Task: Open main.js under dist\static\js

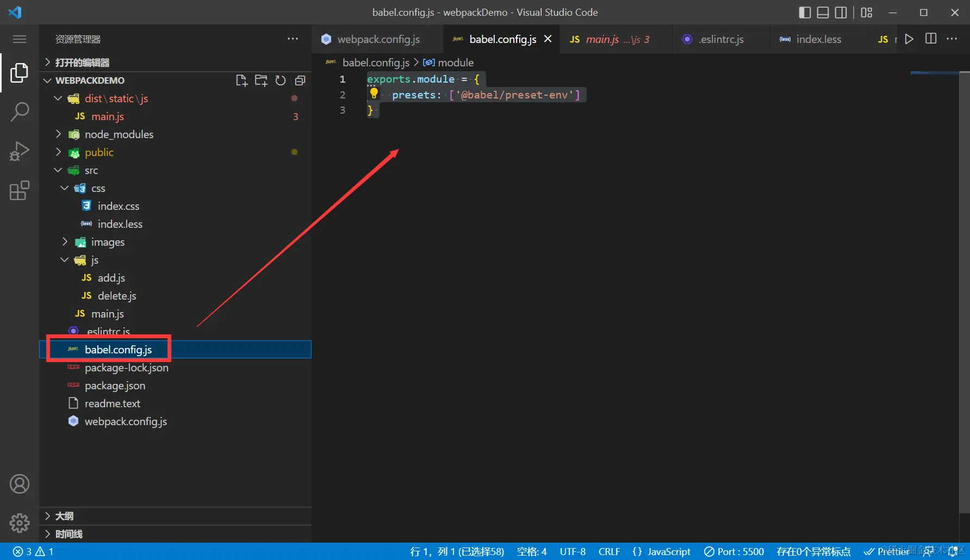Action: tap(175, 116)
